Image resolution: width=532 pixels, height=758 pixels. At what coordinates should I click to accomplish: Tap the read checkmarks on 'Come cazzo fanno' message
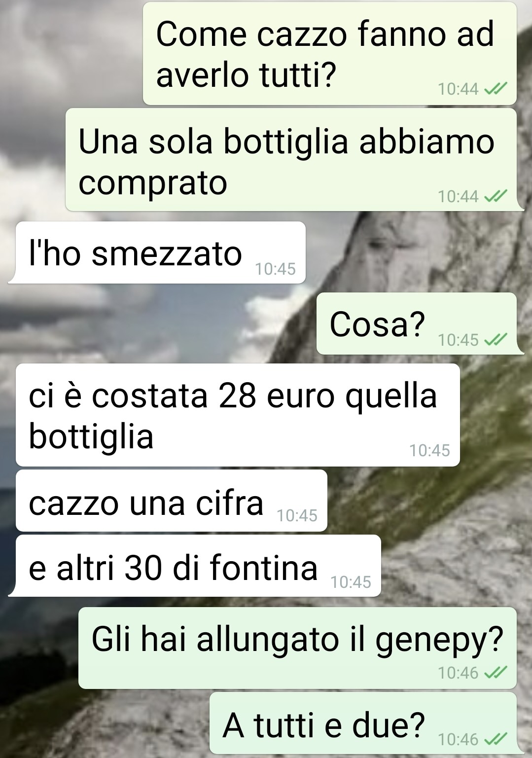(x=496, y=89)
